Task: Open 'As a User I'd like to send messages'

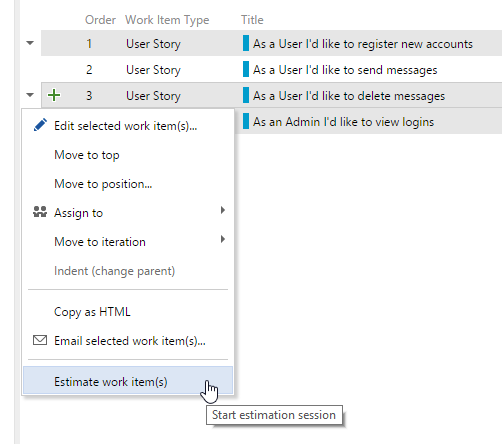Action: click(345, 70)
